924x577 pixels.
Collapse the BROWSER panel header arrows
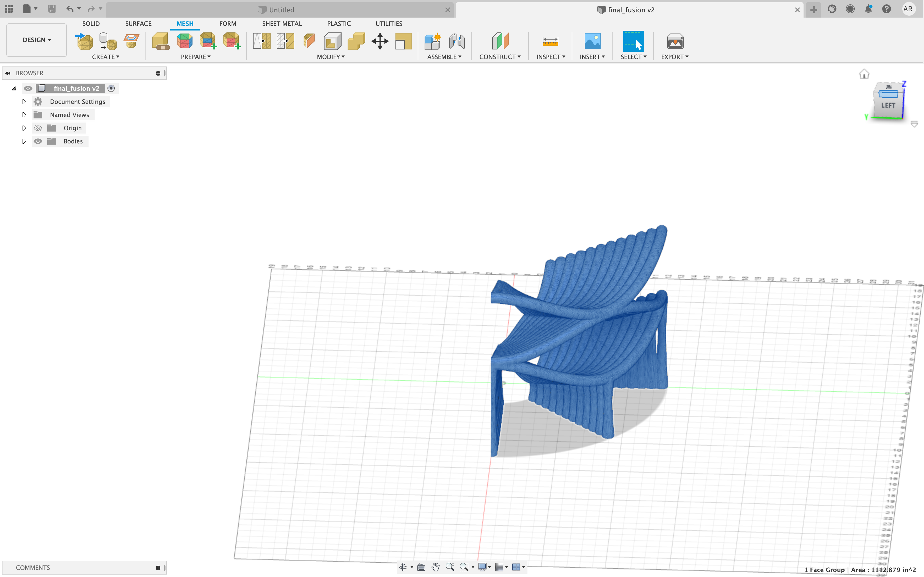[x=8, y=73]
